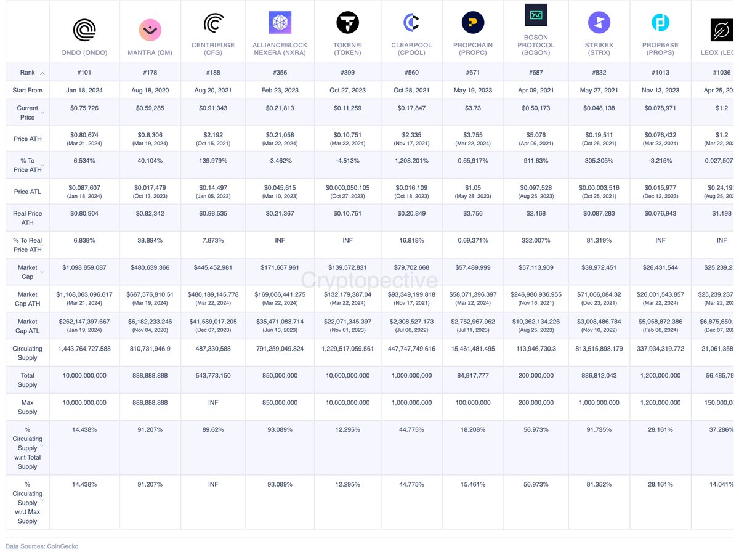Select the Real Price ATH row header
739x560 pixels.
[28, 218]
